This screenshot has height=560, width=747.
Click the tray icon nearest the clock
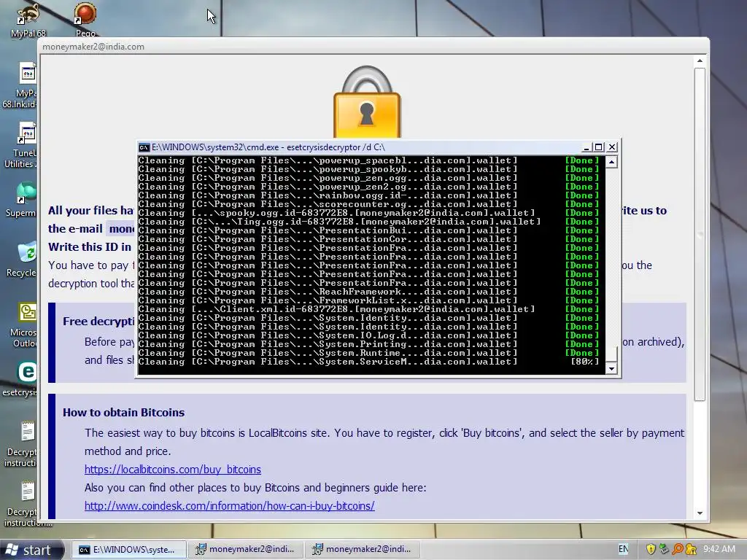tap(691, 549)
